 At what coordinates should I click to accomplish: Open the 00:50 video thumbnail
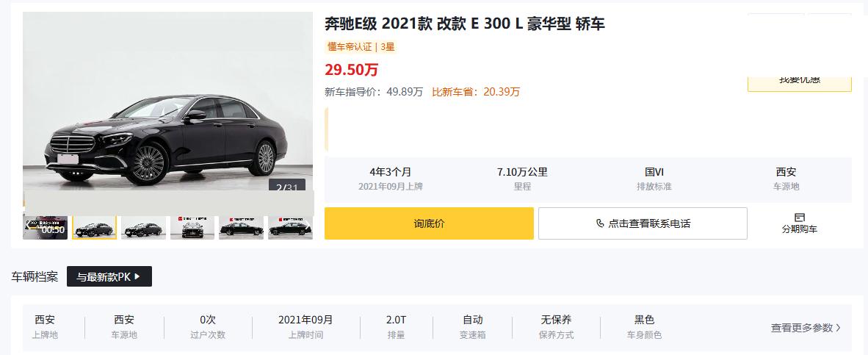(46, 228)
